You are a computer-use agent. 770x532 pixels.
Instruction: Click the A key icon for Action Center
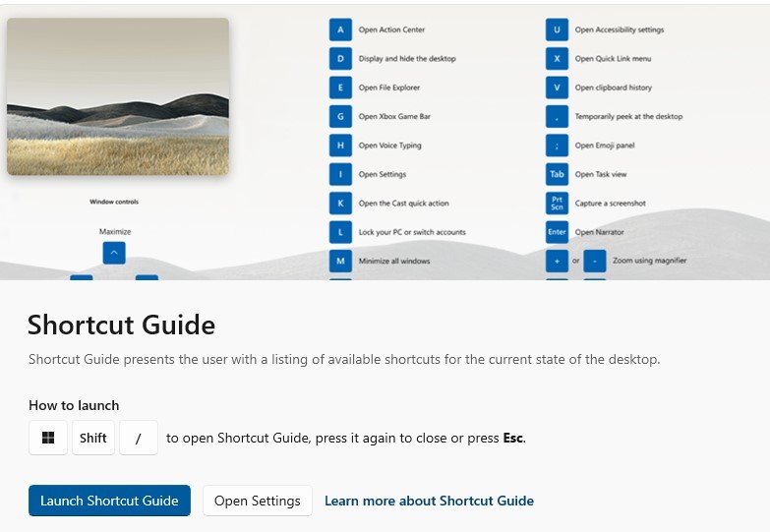click(x=340, y=30)
